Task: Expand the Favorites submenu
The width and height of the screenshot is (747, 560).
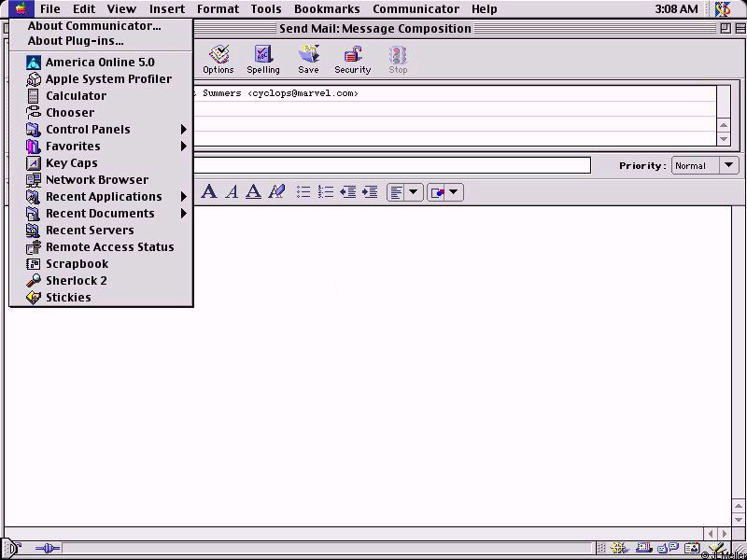Action: [x=101, y=147]
